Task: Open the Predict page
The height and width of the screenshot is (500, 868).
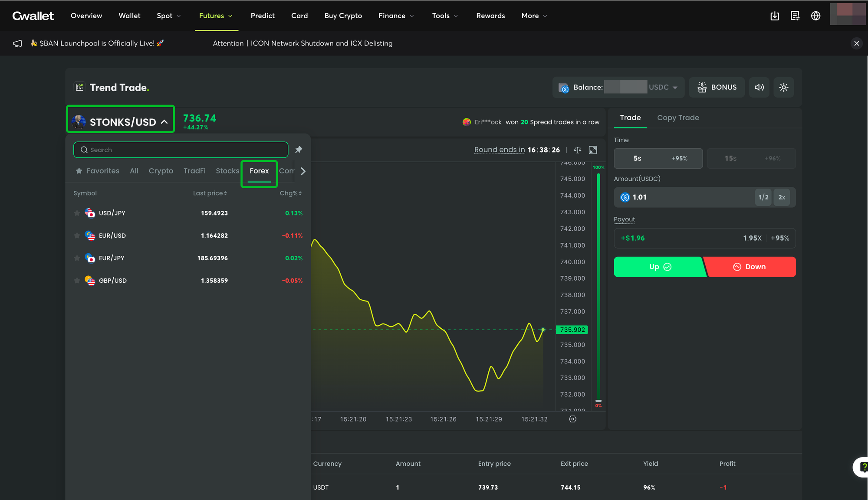Action: pos(263,16)
